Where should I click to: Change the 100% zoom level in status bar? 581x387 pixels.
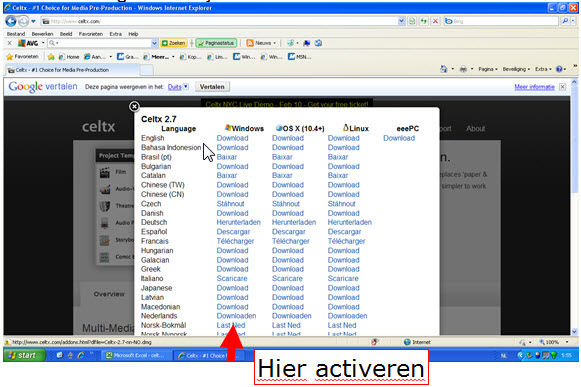554,342
